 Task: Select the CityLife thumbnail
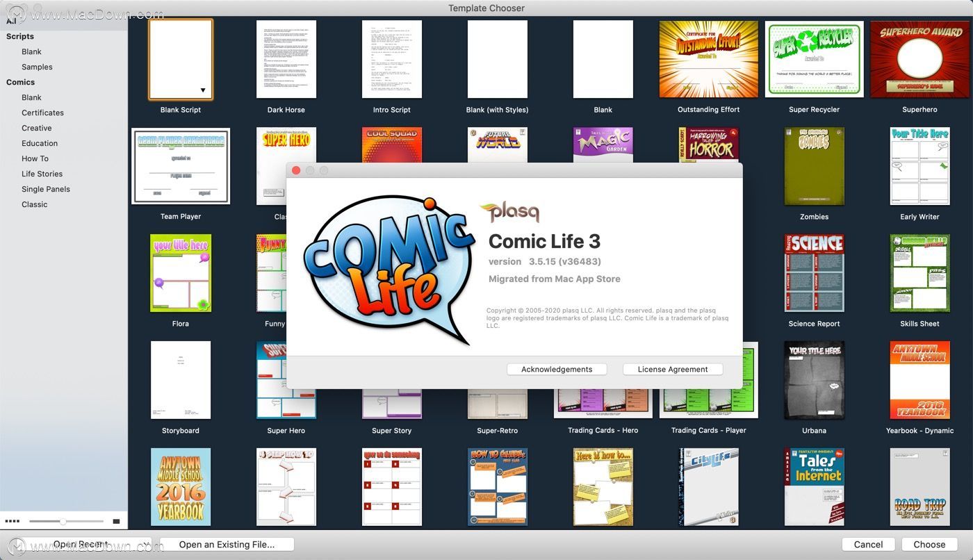click(x=708, y=487)
